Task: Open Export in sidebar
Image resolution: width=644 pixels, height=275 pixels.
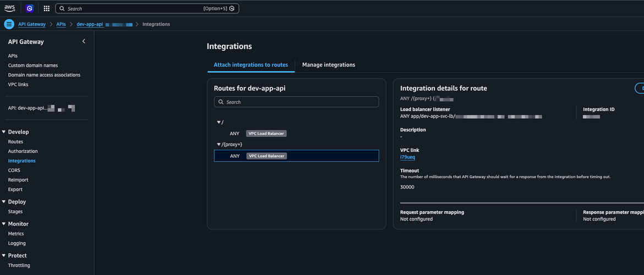Action: [x=15, y=189]
